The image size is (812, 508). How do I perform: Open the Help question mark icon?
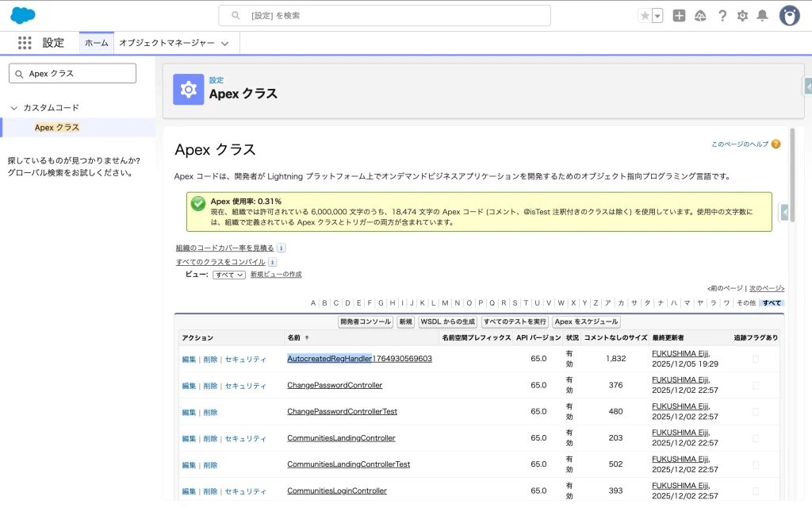click(722, 16)
